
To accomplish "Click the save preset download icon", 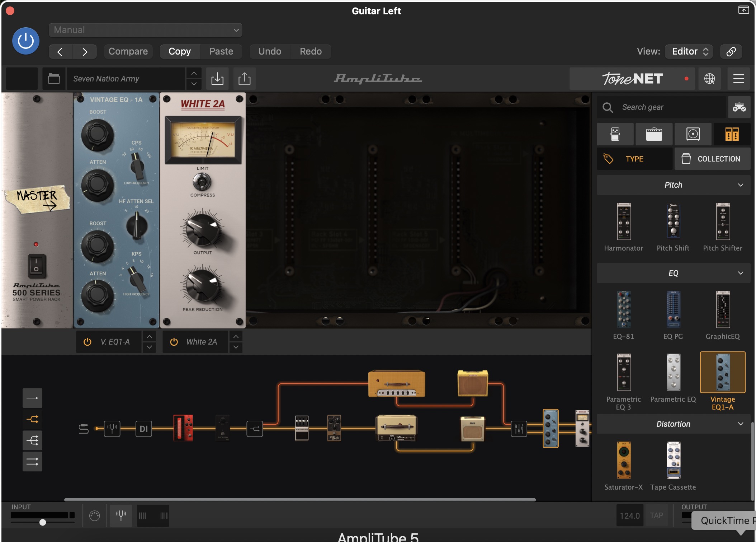I will 217,79.
